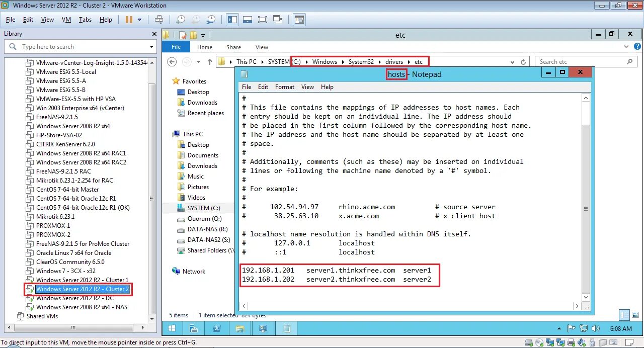644x348 pixels.
Task: Open the power options dropdown next to pause
Action: 139,20
